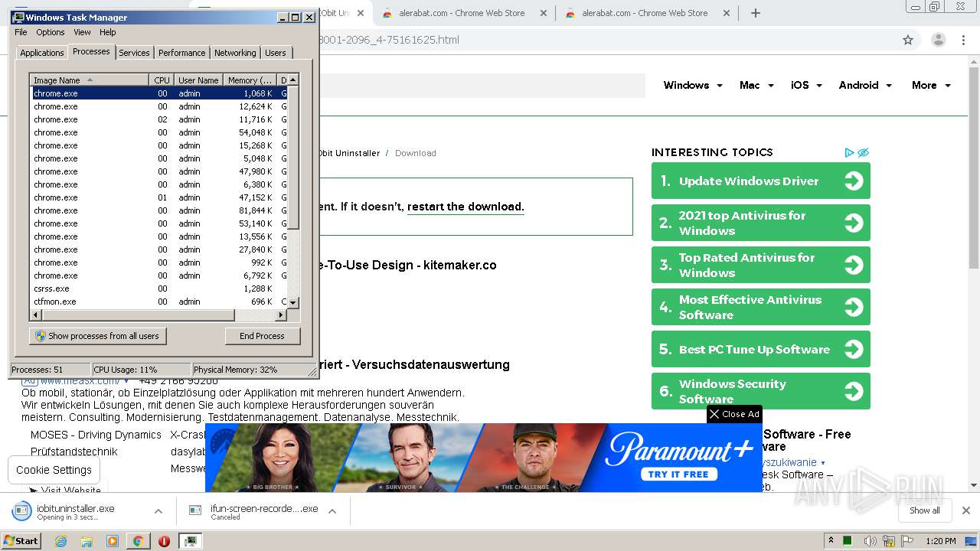Image resolution: width=980 pixels, height=551 pixels.
Task: Click the arrow on Update Windows Driver
Action: point(854,181)
